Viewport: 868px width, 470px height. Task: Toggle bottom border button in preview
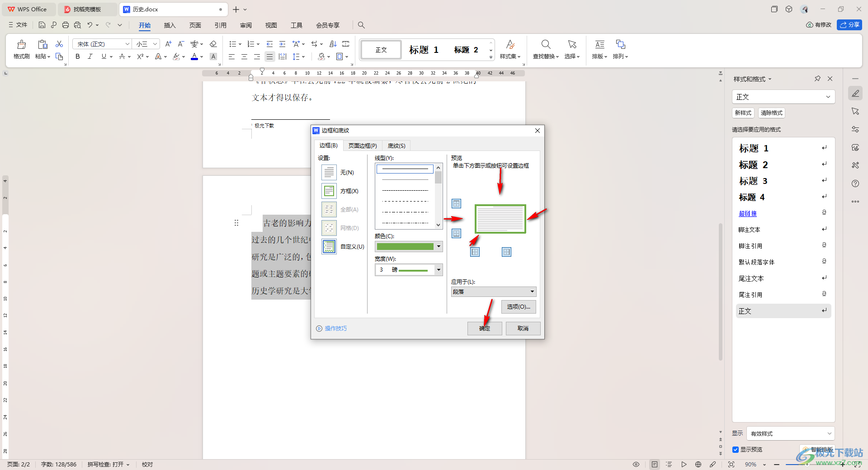(x=457, y=233)
